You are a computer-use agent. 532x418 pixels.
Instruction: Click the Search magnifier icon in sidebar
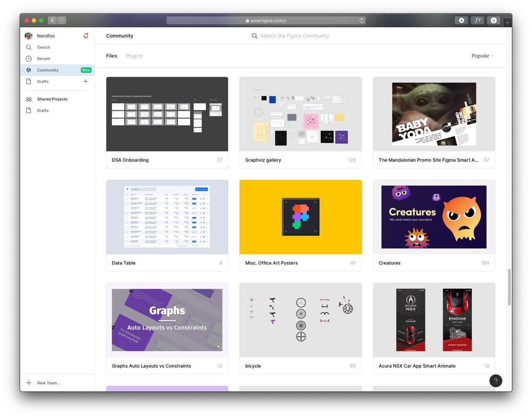click(29, 47)
